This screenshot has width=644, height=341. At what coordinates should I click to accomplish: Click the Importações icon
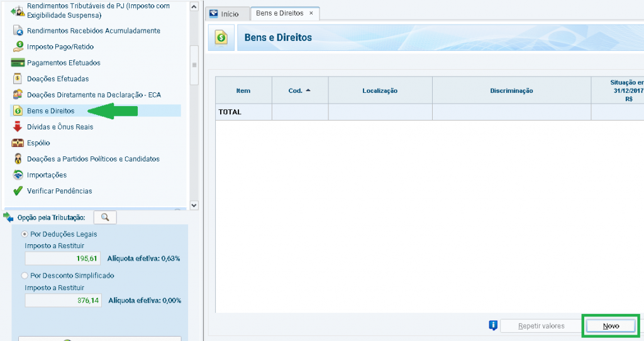(18, 175)
